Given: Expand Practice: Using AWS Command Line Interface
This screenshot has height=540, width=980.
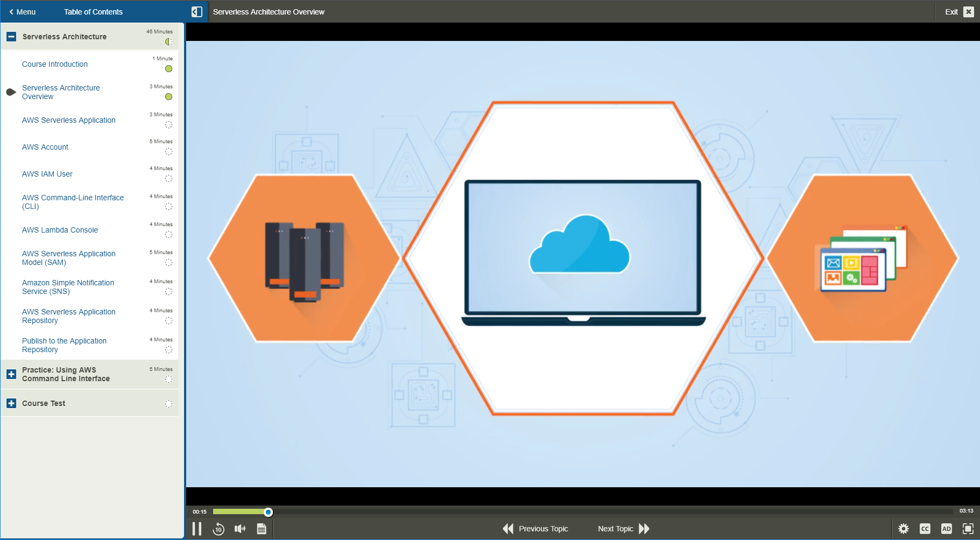Looking at the screenshot, I should pyautogui.click(x=11, y=374).
